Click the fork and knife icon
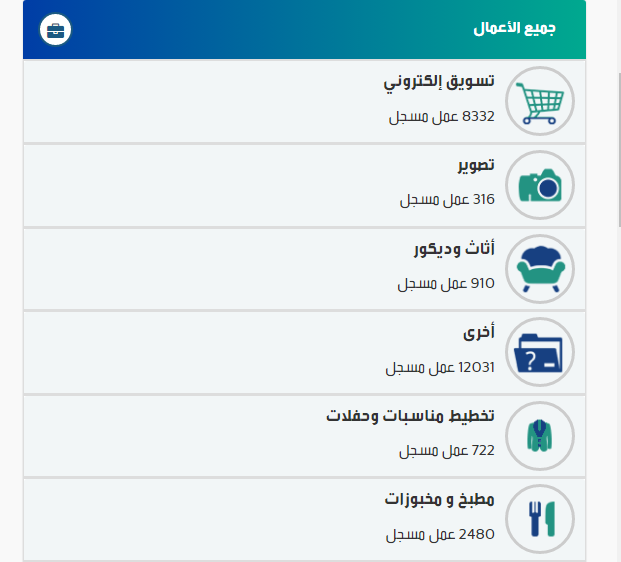The height and width of the screenshot is (562, 621). [540, 519]
